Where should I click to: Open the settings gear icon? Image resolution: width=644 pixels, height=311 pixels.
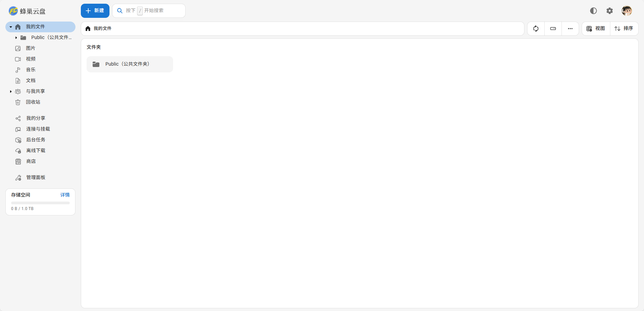coord(610,11)
